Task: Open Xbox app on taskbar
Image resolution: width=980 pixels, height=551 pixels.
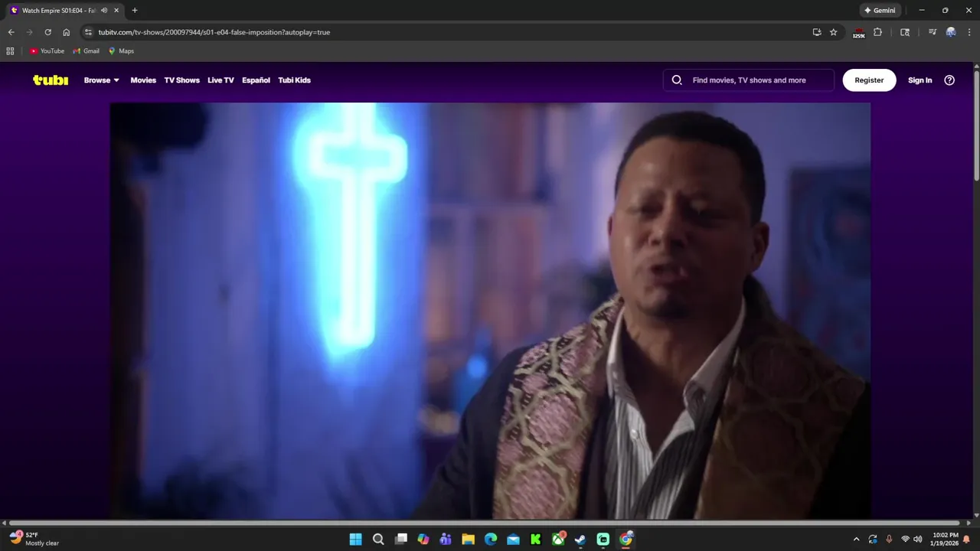Action: coord(559,540)
